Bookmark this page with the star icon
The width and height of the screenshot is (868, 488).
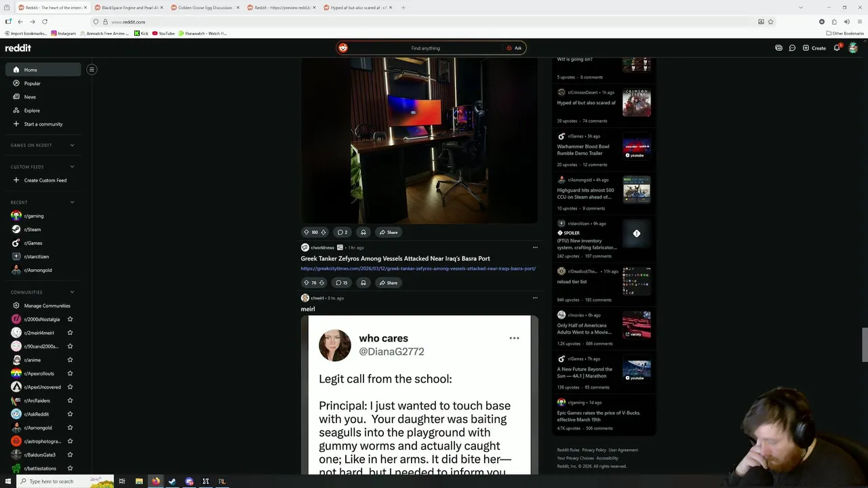point(770,22)
